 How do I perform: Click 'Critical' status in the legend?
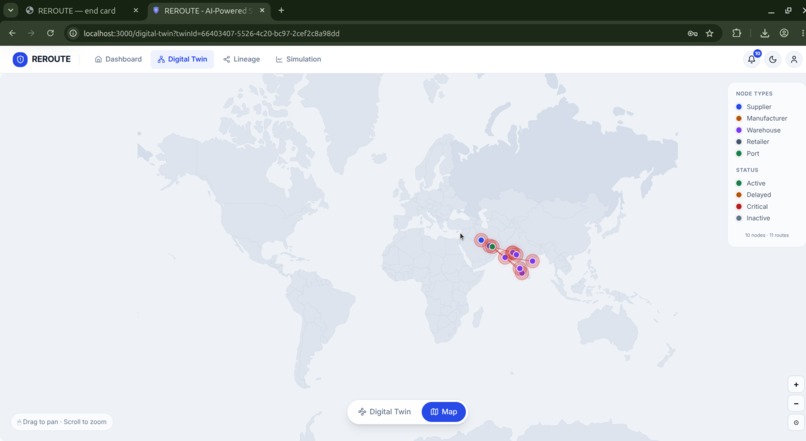click(x=757, y=207)
